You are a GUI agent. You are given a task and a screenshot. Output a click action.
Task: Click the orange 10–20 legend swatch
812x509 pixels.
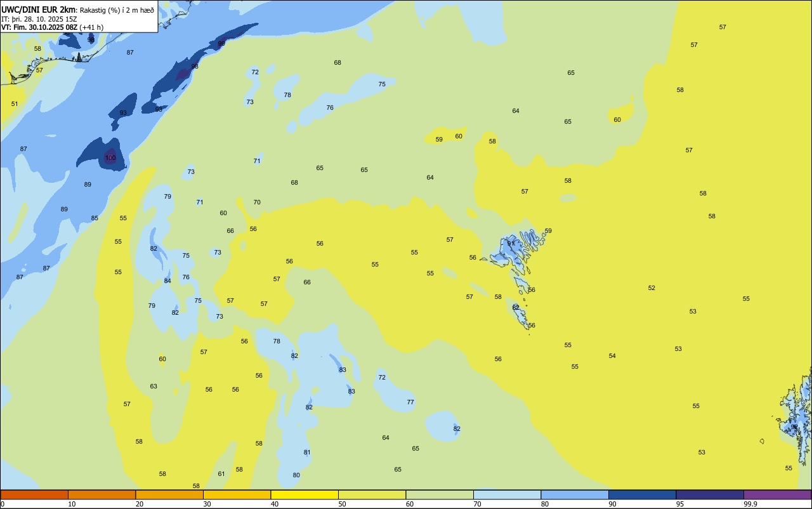click(101, 494)
